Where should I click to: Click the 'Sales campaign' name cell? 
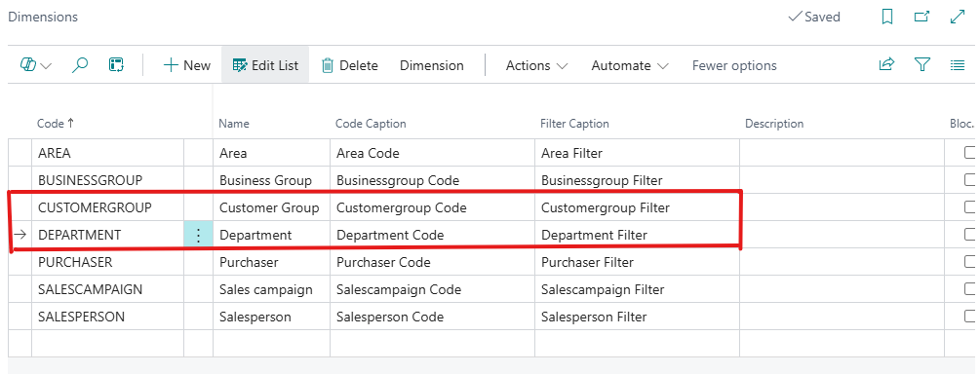[x=271, y=289]
